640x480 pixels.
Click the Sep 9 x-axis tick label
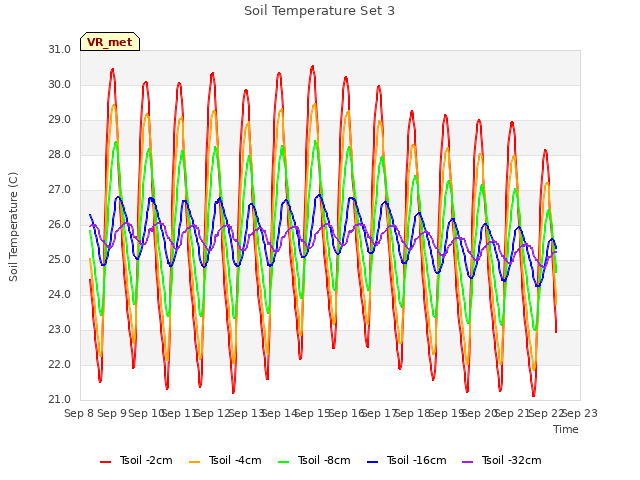coord(112,413)
